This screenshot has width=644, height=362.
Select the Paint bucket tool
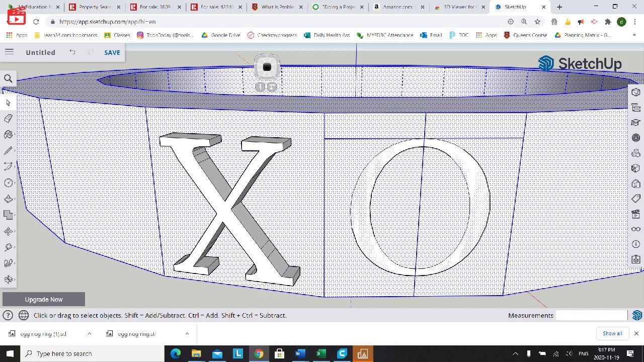coord(8,135)
